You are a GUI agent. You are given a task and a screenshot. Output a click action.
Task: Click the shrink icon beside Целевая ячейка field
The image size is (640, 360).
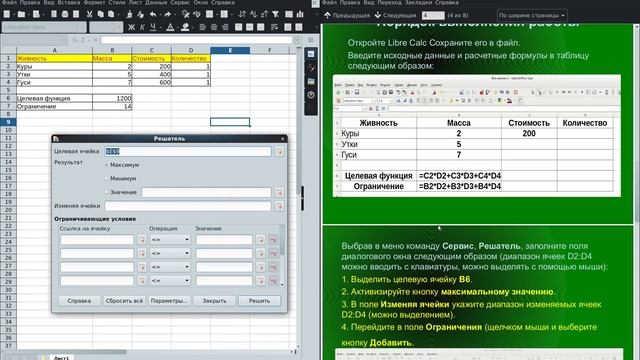click(x=279, y=151)
